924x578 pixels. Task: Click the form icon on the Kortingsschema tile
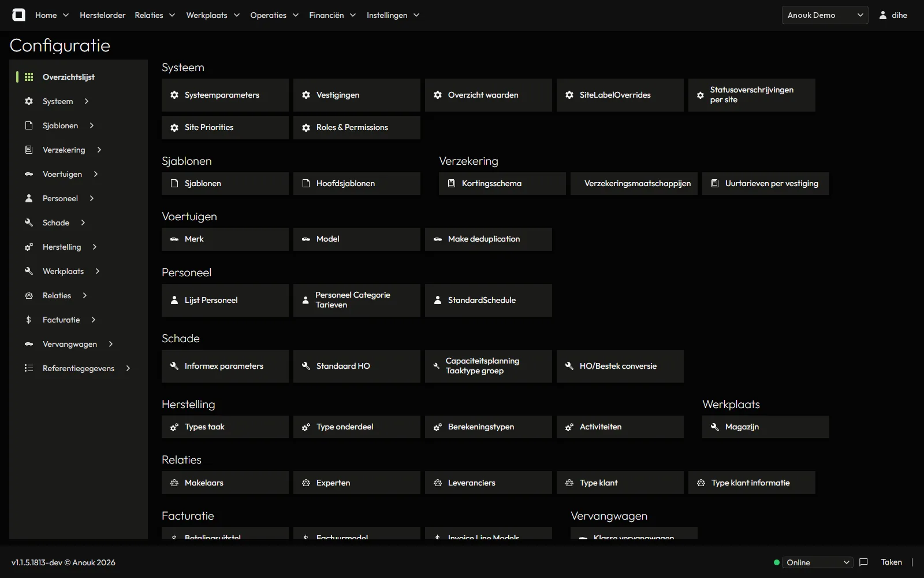[x=452, y=183]
